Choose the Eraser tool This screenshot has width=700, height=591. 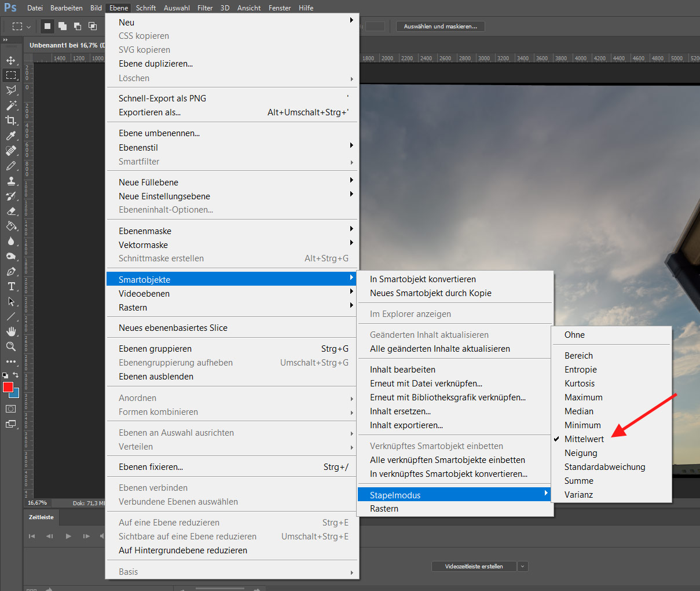[x=11, y=211]
